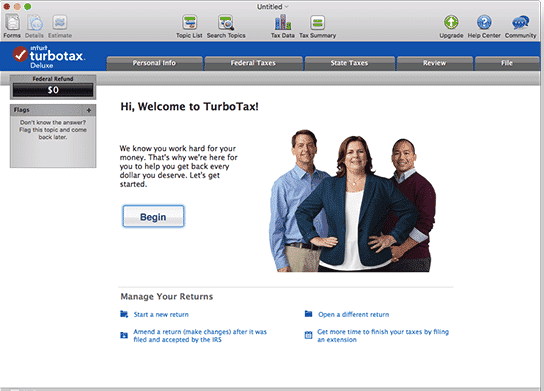544x391 pixels.
Task: Click Start a new return link
Action: coord(161,315)
